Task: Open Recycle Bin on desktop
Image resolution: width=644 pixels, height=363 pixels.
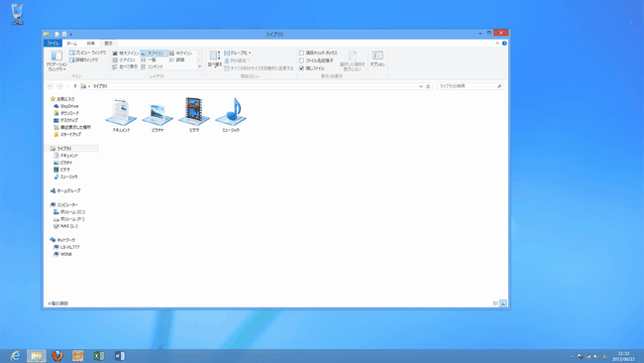Action: pos(17,14)
